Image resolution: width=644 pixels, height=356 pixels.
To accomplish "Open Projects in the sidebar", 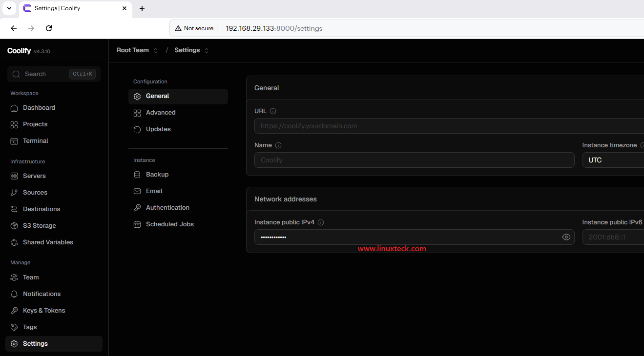I will coord(54,124).
